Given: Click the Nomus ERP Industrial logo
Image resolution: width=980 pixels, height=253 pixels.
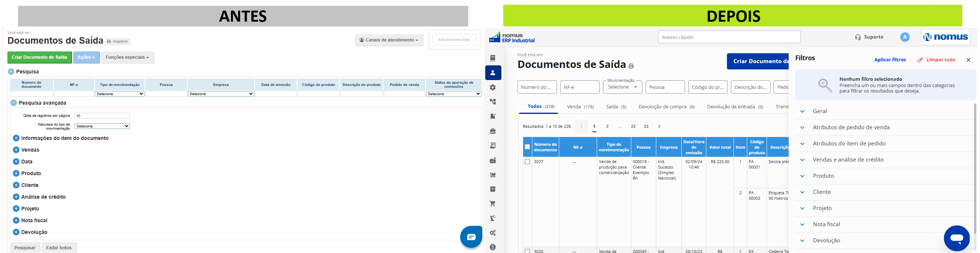Looking at the screenshot, I should coord(511,37).
